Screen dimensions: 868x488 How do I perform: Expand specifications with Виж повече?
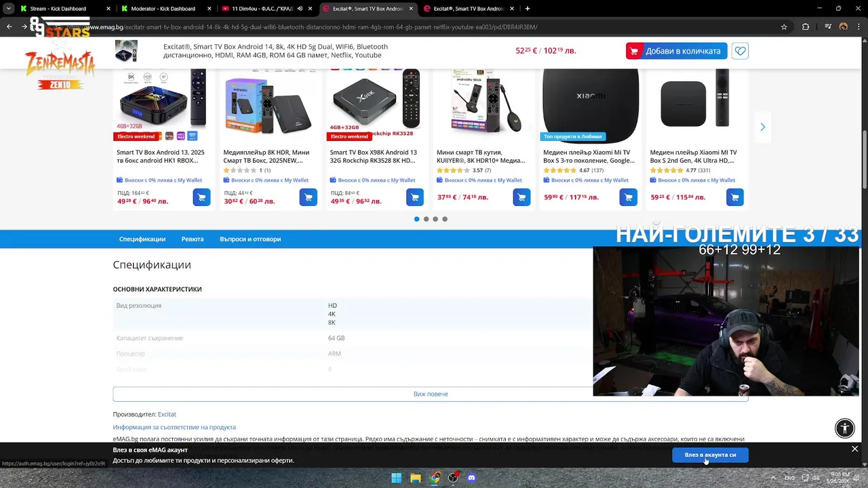pyautogui.click(x=431, y=394)
